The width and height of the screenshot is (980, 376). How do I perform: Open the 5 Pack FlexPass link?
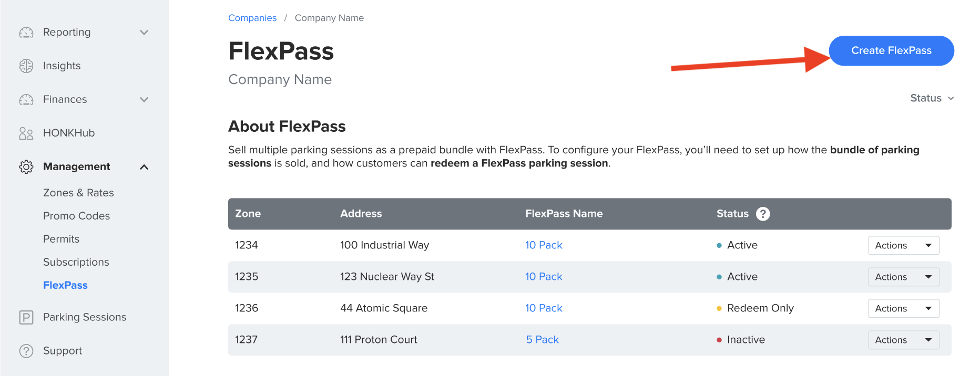click(542, 340)
